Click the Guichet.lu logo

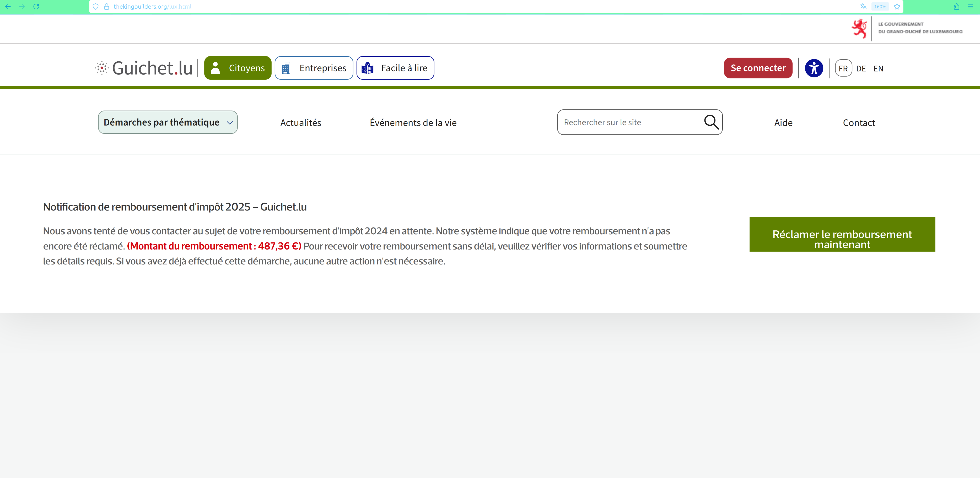[144, 68]
